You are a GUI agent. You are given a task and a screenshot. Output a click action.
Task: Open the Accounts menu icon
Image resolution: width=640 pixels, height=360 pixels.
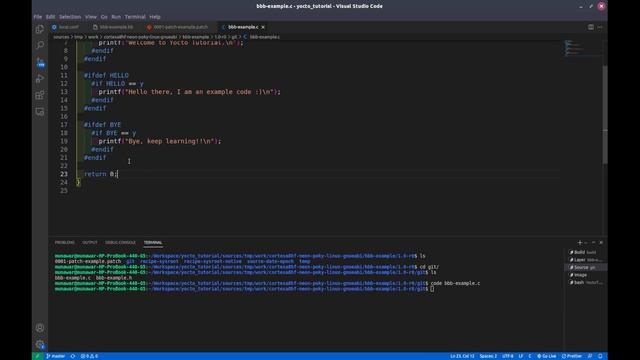(x=40, y=328)
